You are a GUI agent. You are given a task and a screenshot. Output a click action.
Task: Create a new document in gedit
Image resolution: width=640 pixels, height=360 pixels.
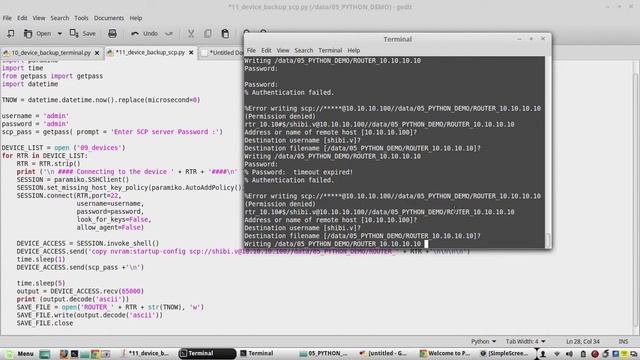[x=11, y=33]
